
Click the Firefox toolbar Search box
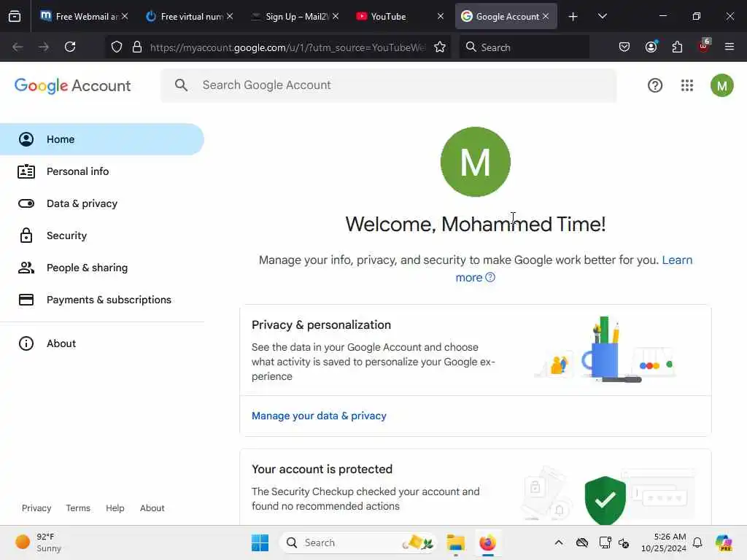[x=524, y=47]
